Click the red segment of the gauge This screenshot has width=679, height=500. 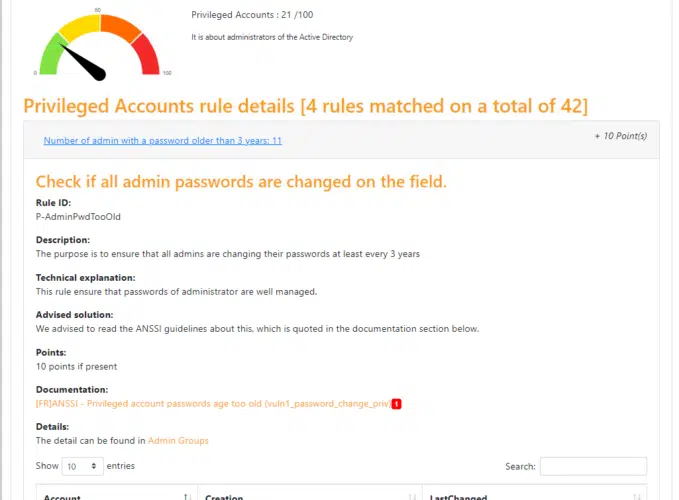click(x=148, y=56)
